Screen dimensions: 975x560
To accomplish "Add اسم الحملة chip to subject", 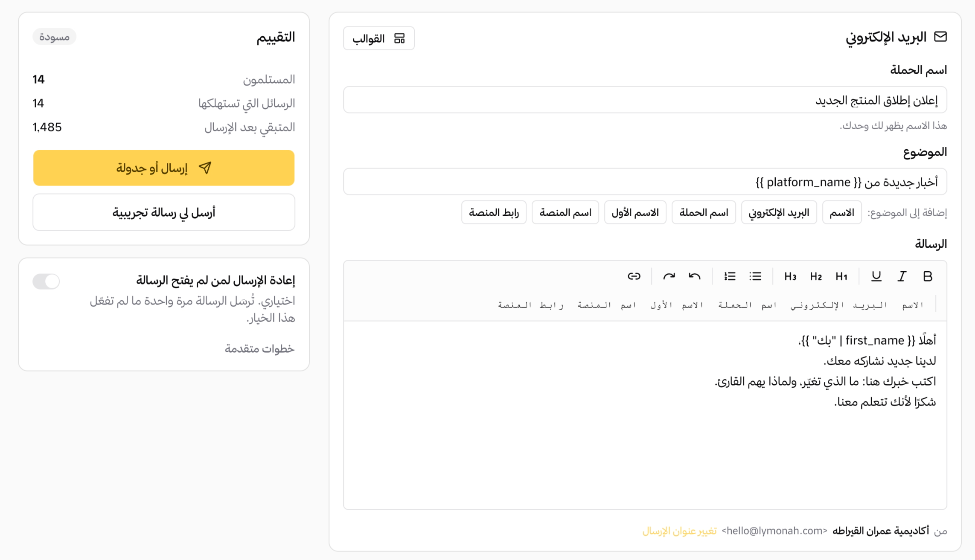I will [x=704, y=212].
